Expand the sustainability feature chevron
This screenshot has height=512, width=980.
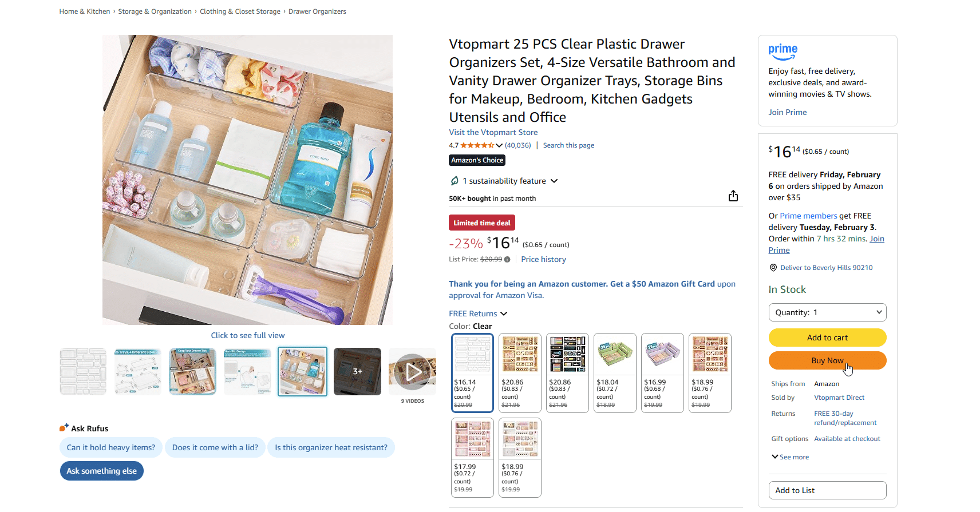pyautogui.click(x=554, y=181)
